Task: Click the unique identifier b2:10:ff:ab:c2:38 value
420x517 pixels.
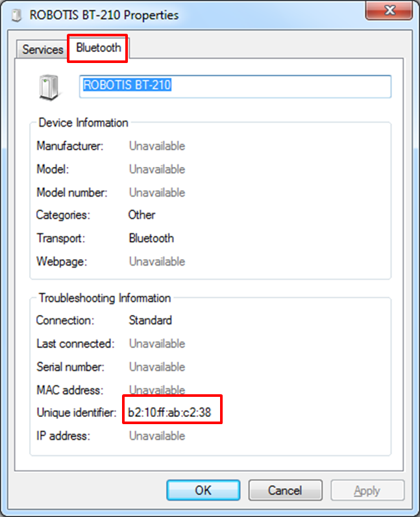Action: point(169,412)
